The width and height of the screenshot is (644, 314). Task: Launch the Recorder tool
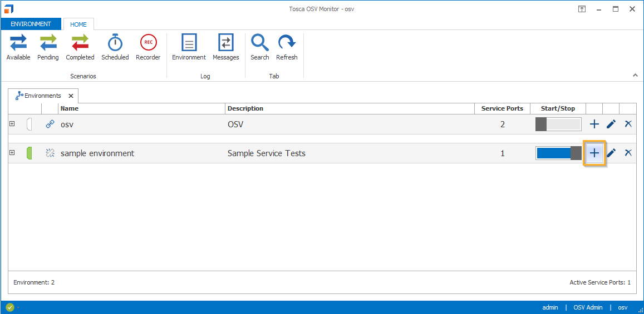point(148,47)
